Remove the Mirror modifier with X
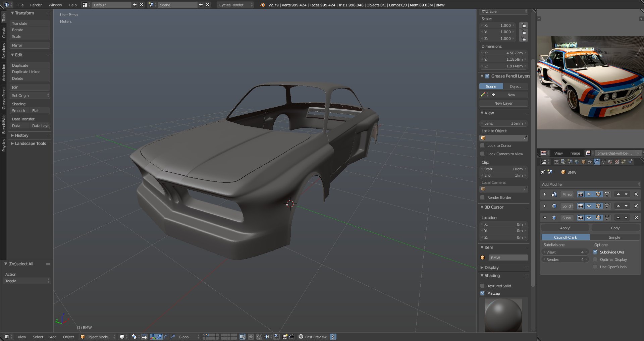This screenshot has height=341, width=644. [636, 194]
